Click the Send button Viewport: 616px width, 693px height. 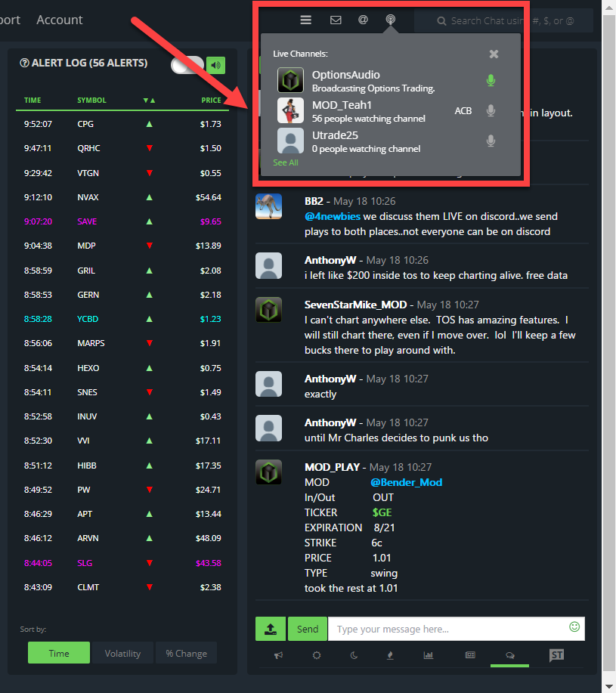pyautogui.click(x=307, y=629)
